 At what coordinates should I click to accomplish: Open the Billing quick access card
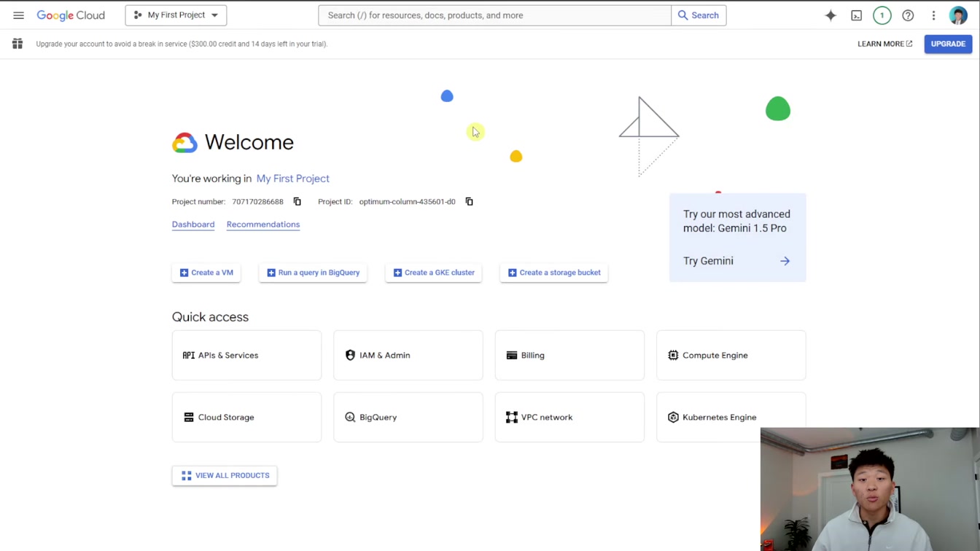(x=569, y=356)
